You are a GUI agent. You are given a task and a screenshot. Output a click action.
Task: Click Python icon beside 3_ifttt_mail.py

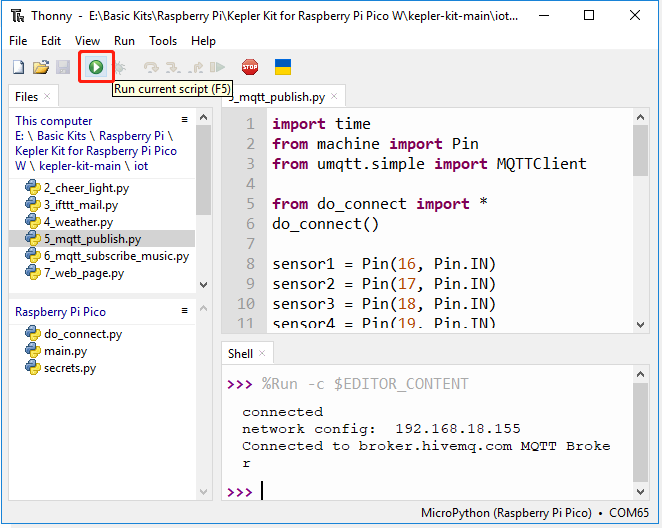(x=33, y=204)
